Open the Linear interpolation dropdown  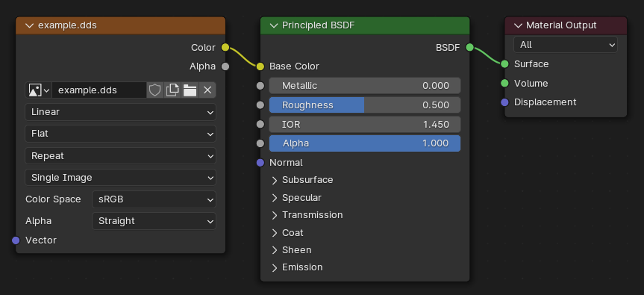point(120,112)
